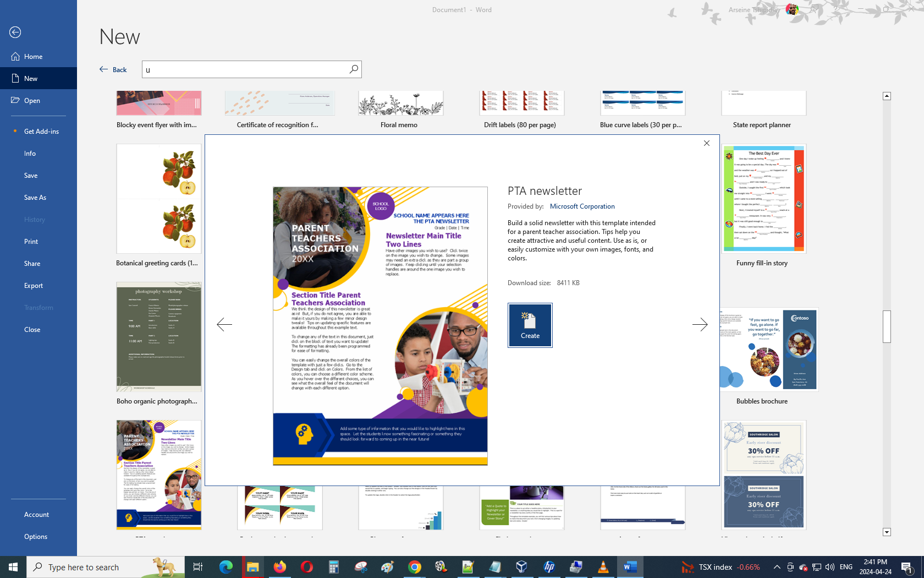
Task: Open File Explorer from the taskbar
Action: (252, 566)
